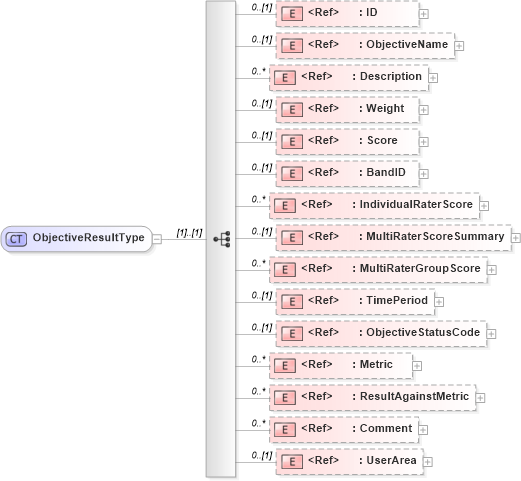
Task: Select the ObjectiveResultType label
Action: [x=89, y=238]
